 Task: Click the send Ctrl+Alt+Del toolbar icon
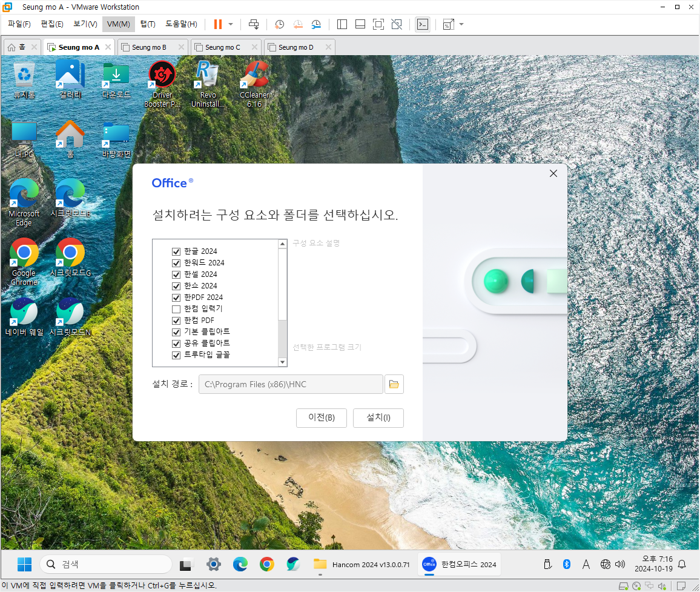[x=254, y=24]
